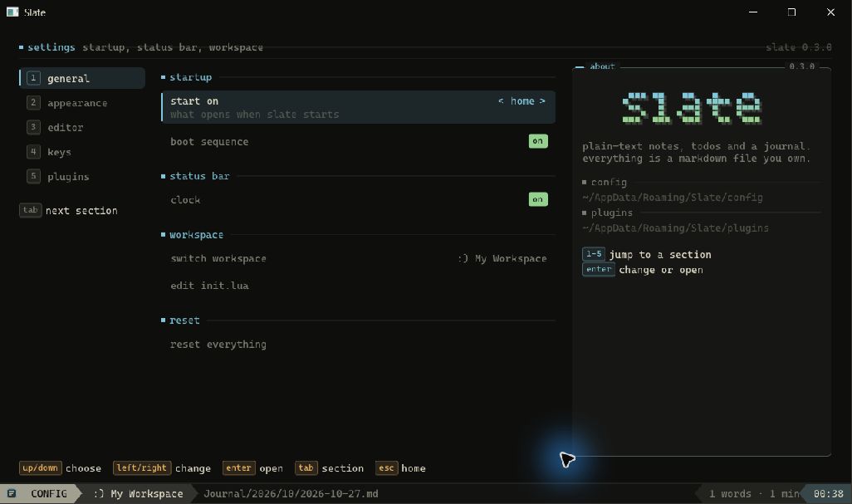Click the settings breadcrumb title
852x504 pixels.
(51, 47)
